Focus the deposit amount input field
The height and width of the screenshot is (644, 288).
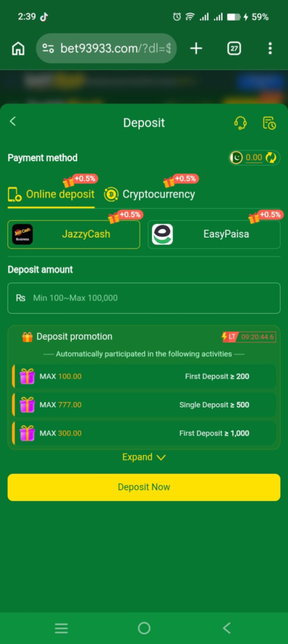tap(144, 298)
